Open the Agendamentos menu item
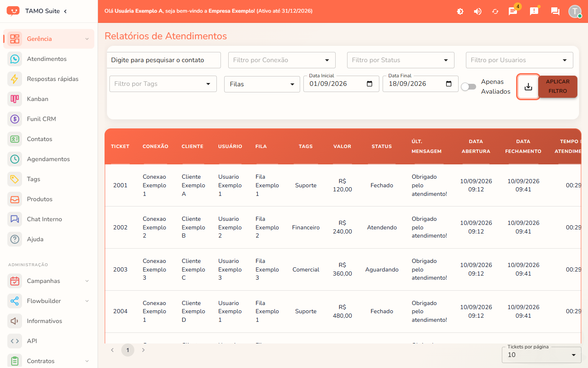 tap(49, 159)
